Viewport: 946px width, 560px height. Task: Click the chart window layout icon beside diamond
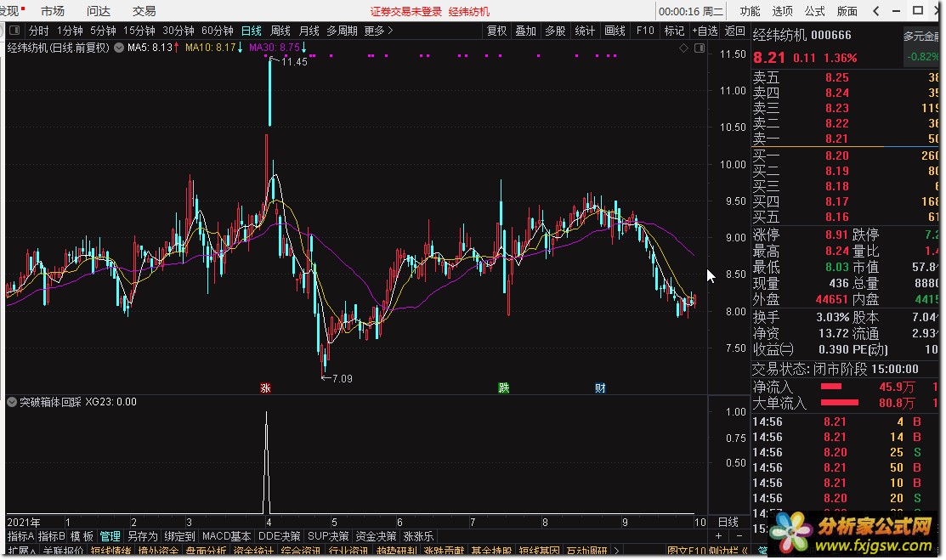[700, 48]
